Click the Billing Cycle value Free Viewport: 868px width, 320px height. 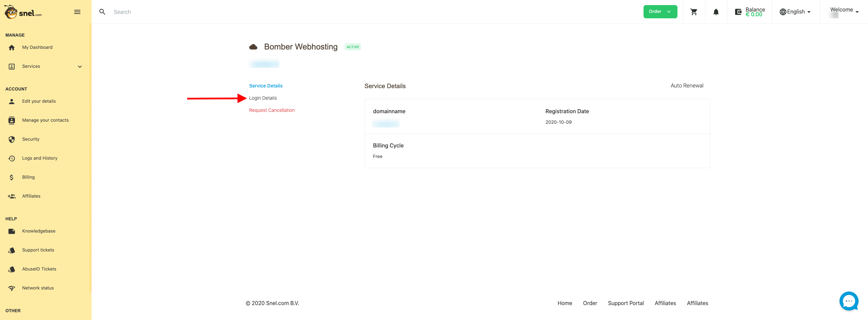pyautogui.click(x=377, y=157)
